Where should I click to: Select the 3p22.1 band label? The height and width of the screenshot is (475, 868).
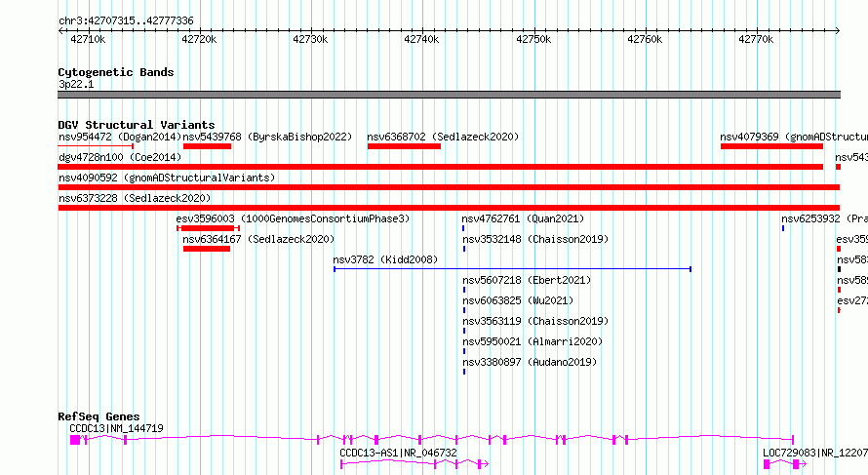point(76,84)
